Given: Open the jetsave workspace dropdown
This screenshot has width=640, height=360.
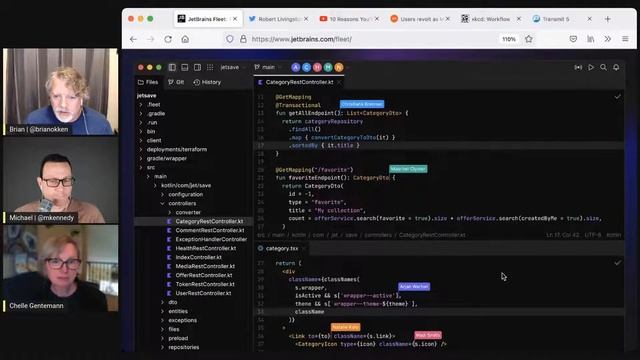Looking at the screenshot, I should (x=233, y=67).
